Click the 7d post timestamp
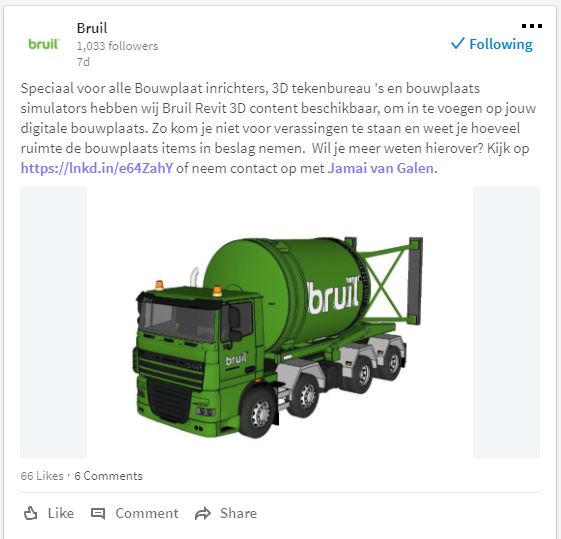The height and width of the screenshot is (539, 561). [x=83, y=62]
